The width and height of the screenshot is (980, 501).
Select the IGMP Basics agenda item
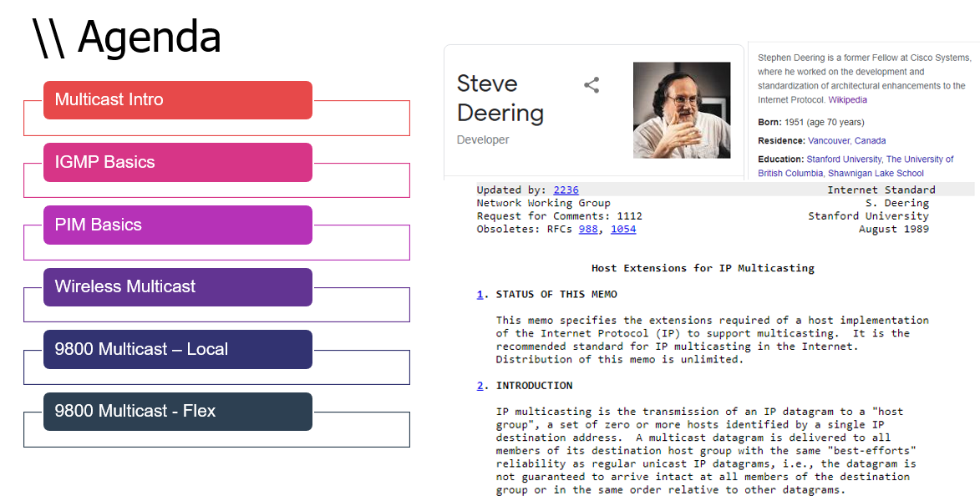click(177, 162)
